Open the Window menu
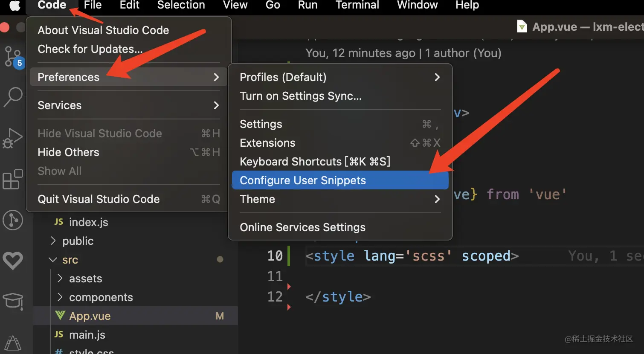644x354 pixels. pos(417,5)
